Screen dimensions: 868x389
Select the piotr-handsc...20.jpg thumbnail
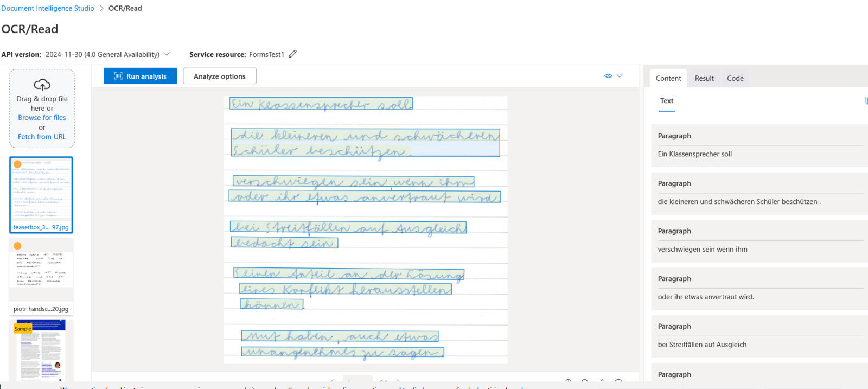pyautogui.click(x=41, y=277)
